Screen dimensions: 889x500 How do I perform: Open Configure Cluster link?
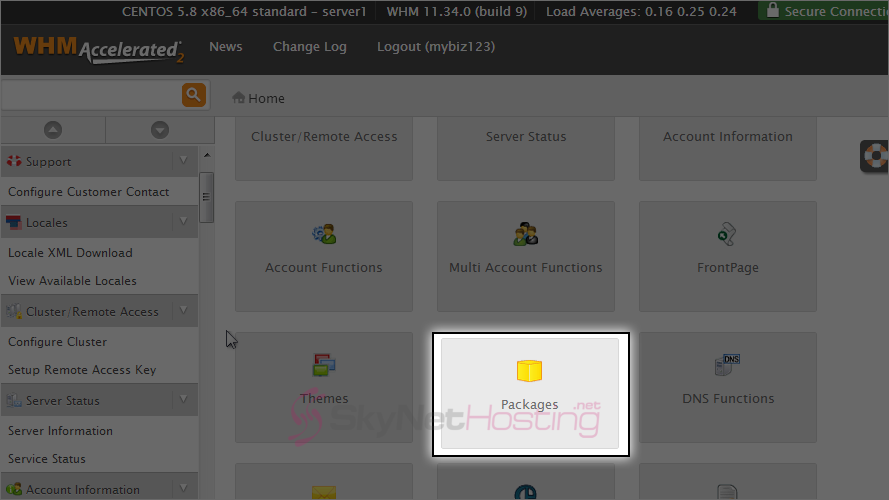pos(57,342)
